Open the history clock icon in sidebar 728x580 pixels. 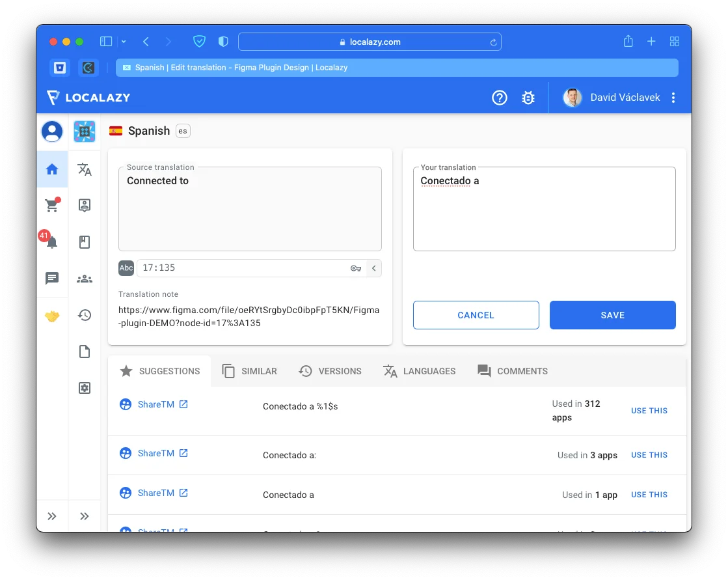point(85,315)
